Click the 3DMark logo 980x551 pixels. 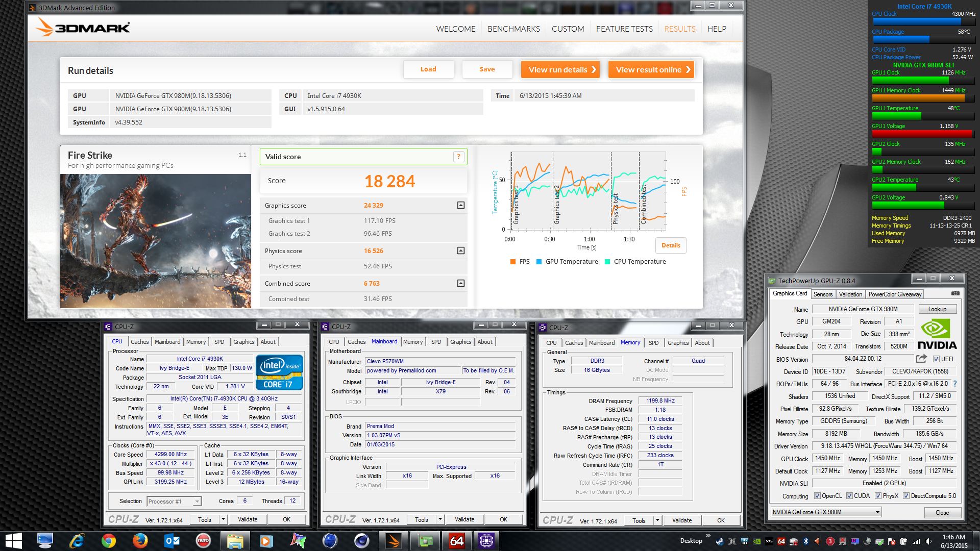[x=83, y=28]
